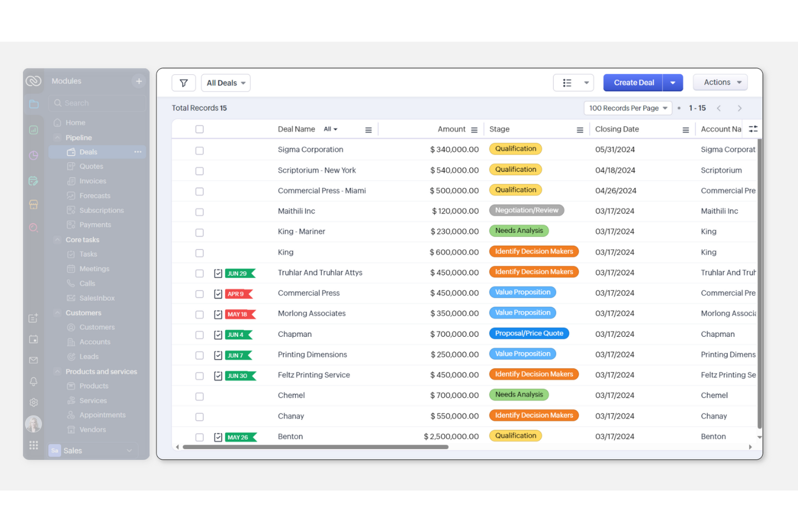Open the 100 Records Per Page dropdown

tap(628, 108)
